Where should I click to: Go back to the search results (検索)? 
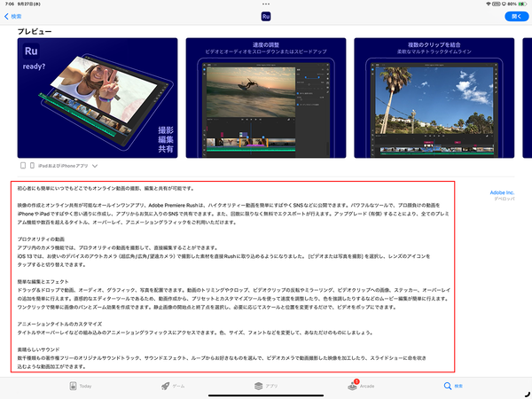pos(13,16)
